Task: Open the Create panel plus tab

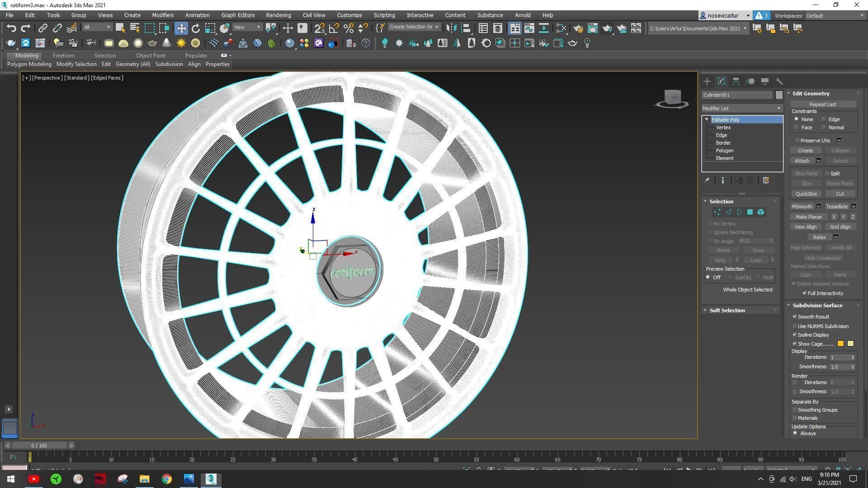Action: pos(707,81)
